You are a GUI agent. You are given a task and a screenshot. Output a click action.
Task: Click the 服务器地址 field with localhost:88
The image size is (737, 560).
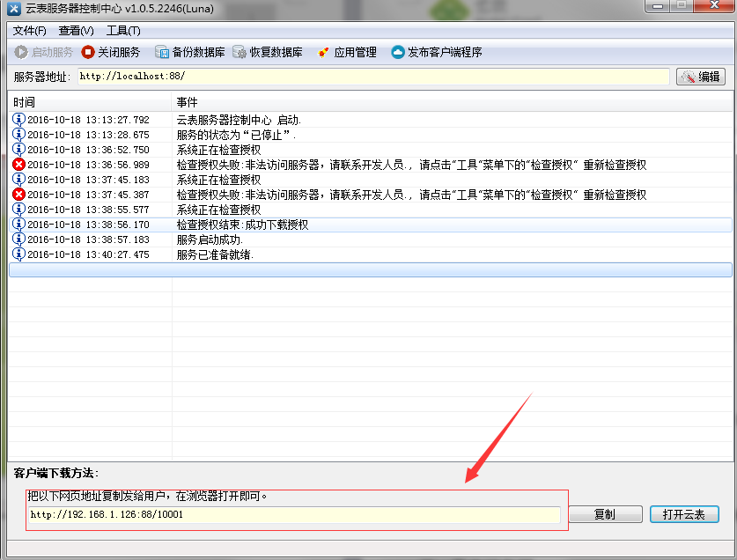pyautogui.click(x=373, y=77)
